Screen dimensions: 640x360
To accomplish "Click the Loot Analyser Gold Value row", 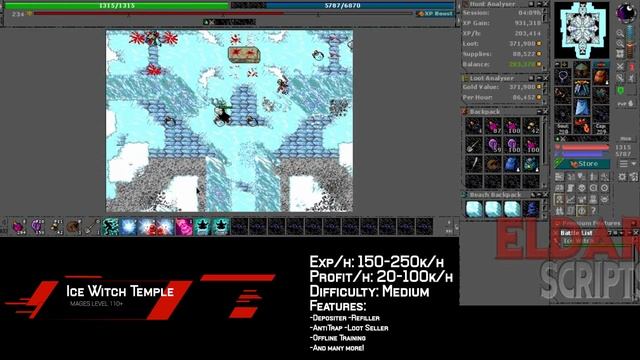I will click(x=502, y=87).
